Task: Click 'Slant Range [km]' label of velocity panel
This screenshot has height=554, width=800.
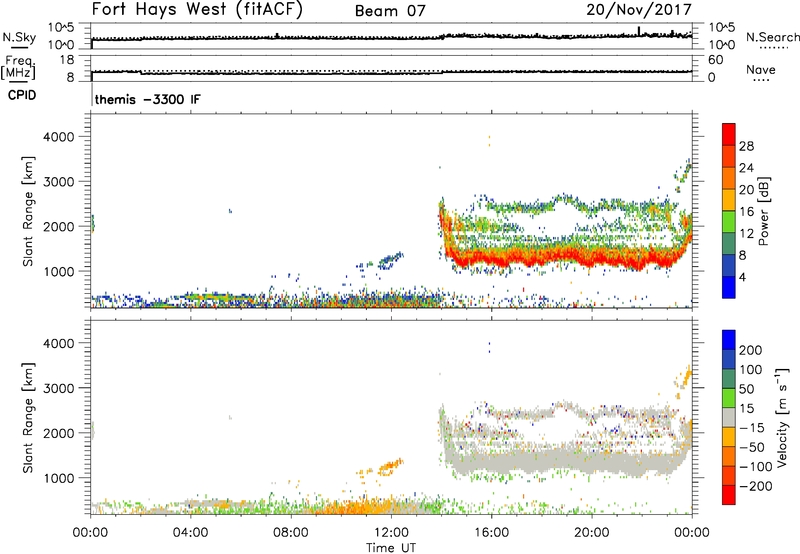Action: point(27,418)
